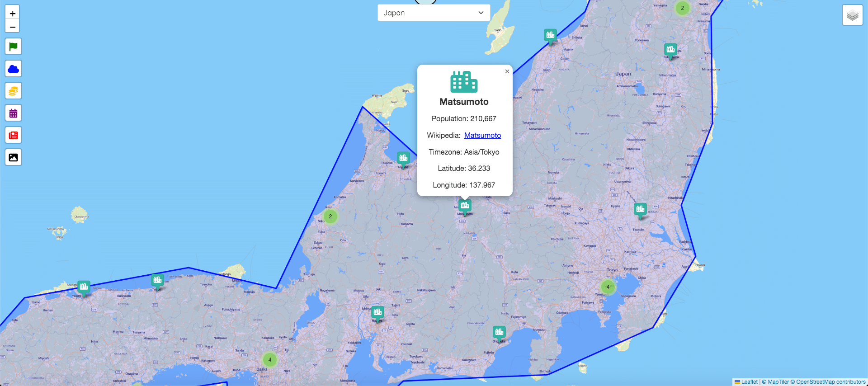Open the Matsumoto Wikipedia link
The image size is (868, 386).
tap(482, 135)
